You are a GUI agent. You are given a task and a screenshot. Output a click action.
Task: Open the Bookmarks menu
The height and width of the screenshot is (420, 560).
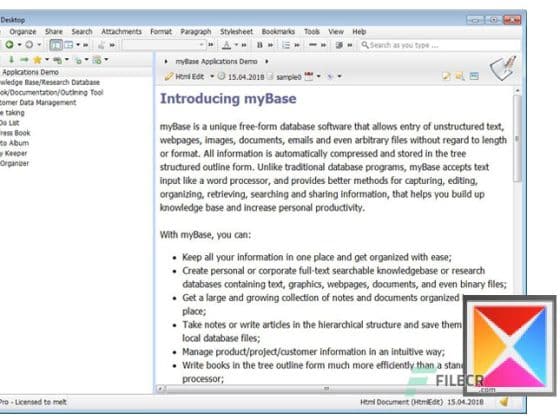coord(278,32)
